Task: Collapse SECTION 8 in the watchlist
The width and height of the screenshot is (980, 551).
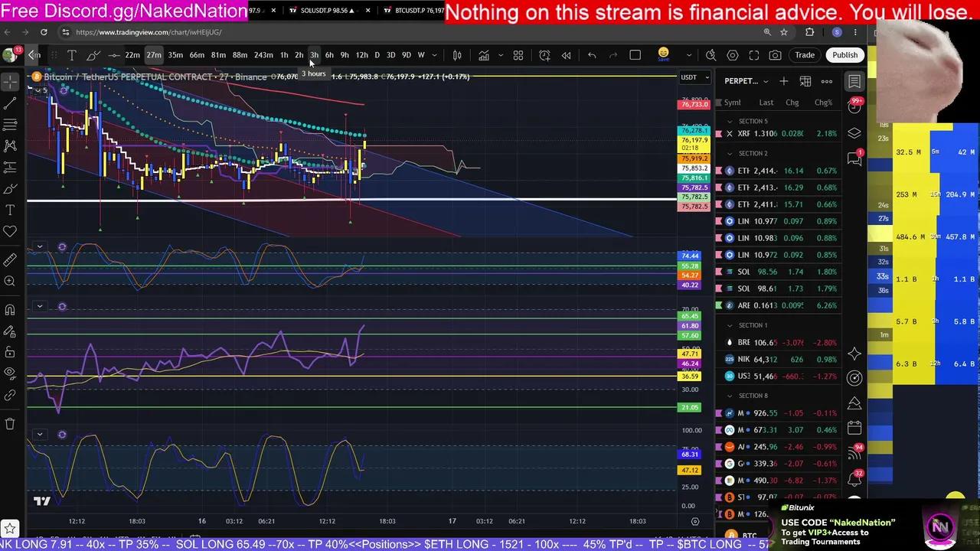Action: pyautogui.click(x=730, y=396)
